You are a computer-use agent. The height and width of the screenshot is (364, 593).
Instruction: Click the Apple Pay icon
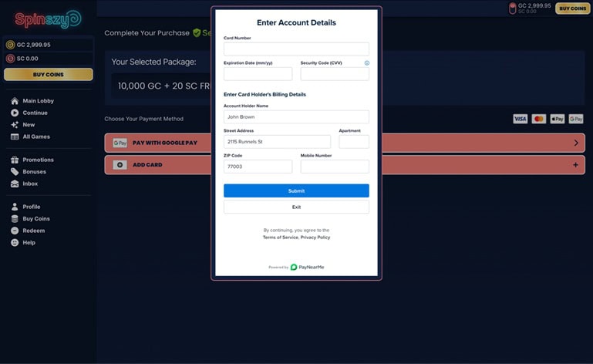(x=558, y=119)
